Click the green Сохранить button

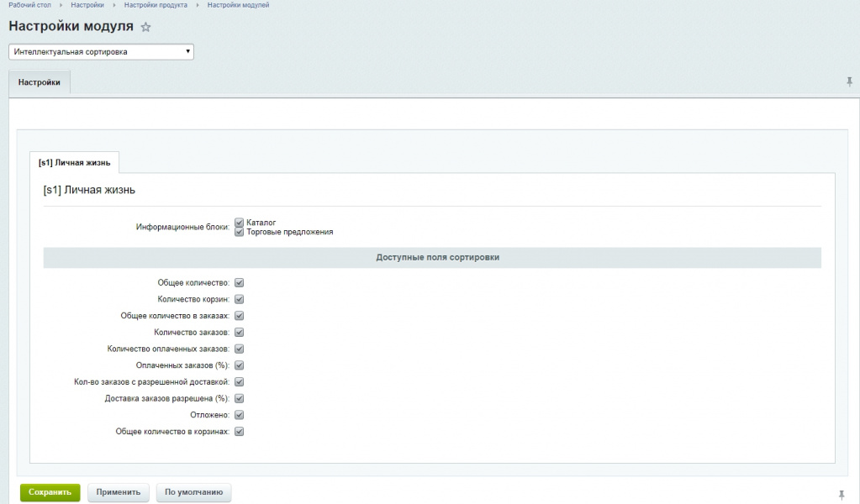[x=50, y=492]
